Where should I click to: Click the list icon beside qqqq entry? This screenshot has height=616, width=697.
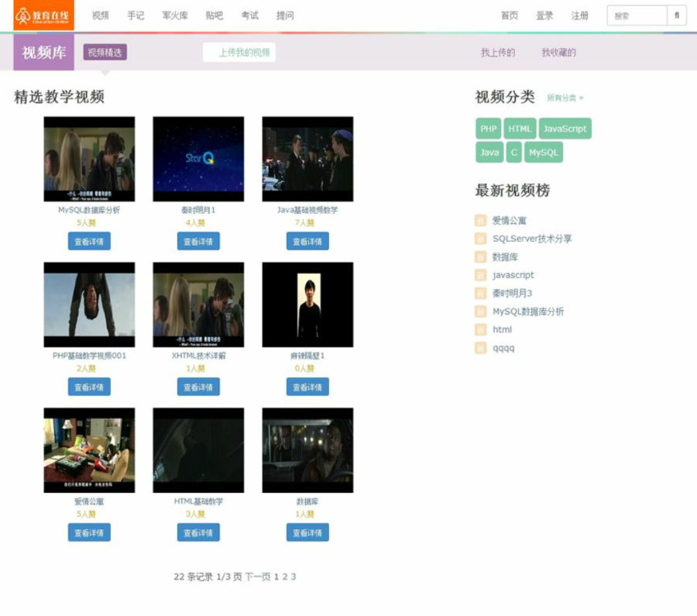480,348
